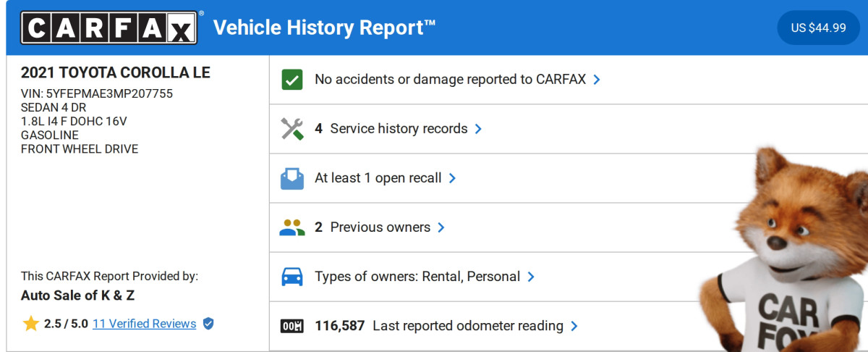868x352 pixels.
Task: Click the open recall envelope icon
Action: [292, 178]
